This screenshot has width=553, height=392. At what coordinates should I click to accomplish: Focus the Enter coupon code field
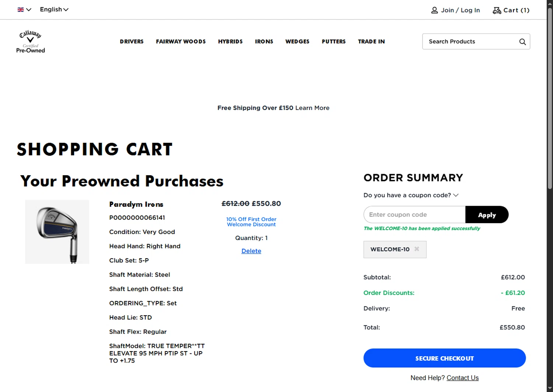[x=414, y=215]
